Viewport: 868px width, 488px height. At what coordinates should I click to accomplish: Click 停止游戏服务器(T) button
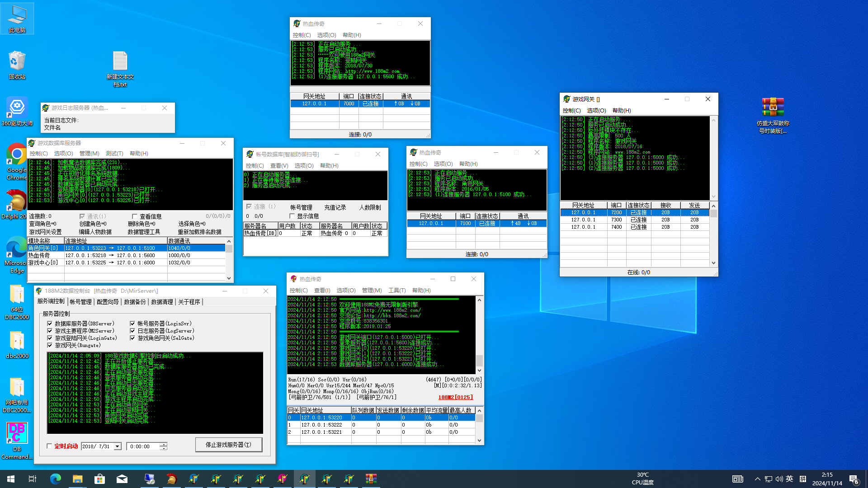228,445
